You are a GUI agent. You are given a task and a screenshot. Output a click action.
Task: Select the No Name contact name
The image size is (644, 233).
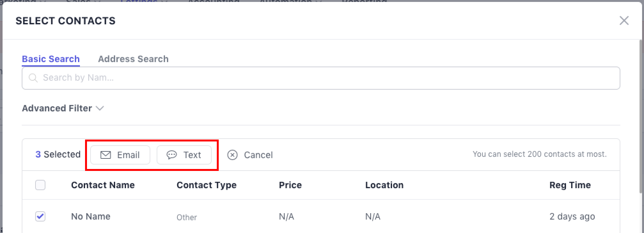tap(90, 216)
